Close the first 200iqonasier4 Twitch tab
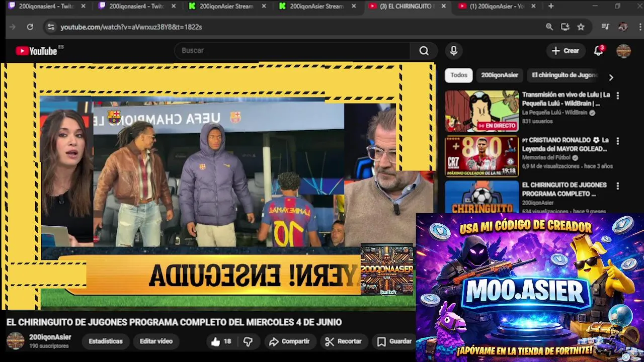Image resolution: width=644 pixels, height=362 pixels. [x=84, y=6]
